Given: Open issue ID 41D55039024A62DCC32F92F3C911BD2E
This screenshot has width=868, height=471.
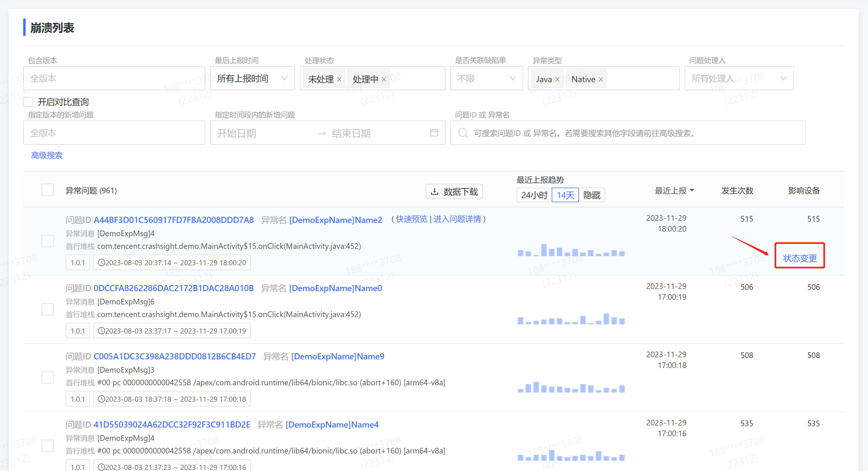Looking at the screenshot, I should (172, 425).
